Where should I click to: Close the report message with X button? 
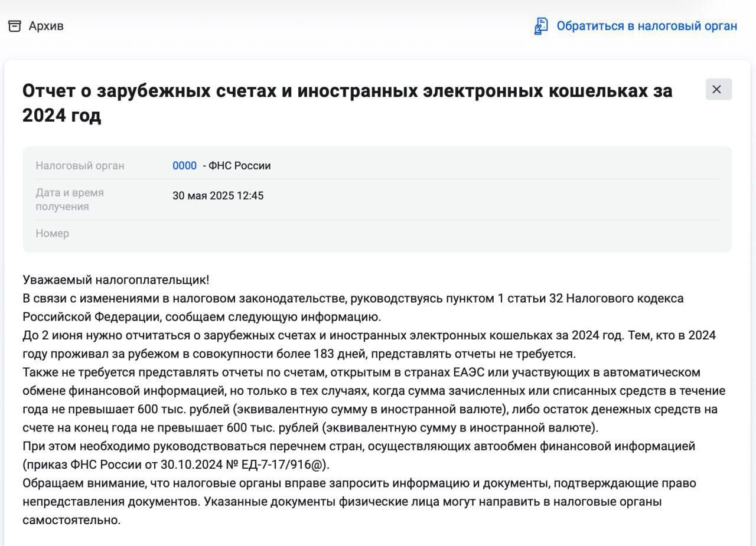718,89
